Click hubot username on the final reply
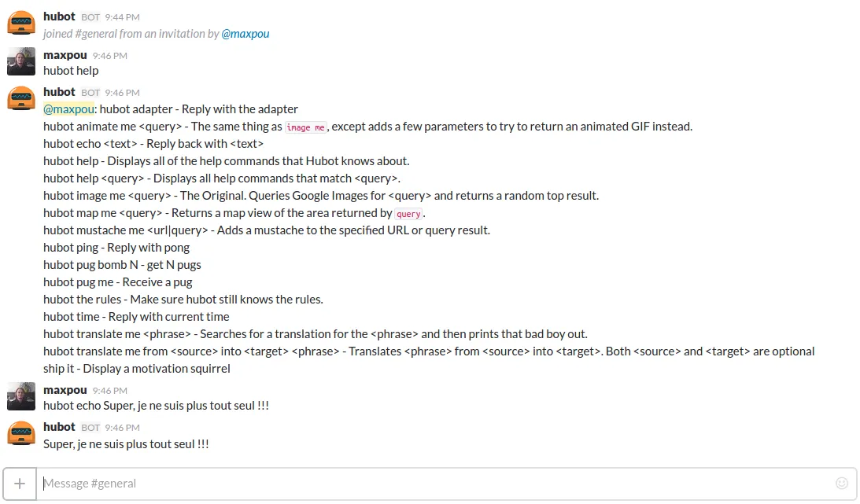Image resolution: width=860 pixels, height=504 pixels. click(59, 427)
